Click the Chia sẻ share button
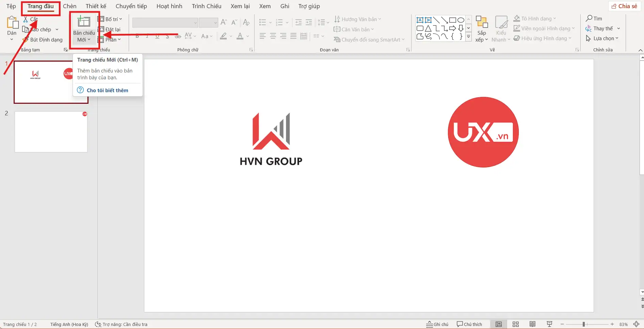The width and height of the screenshot is (644, 329). (x=625, y=6)
